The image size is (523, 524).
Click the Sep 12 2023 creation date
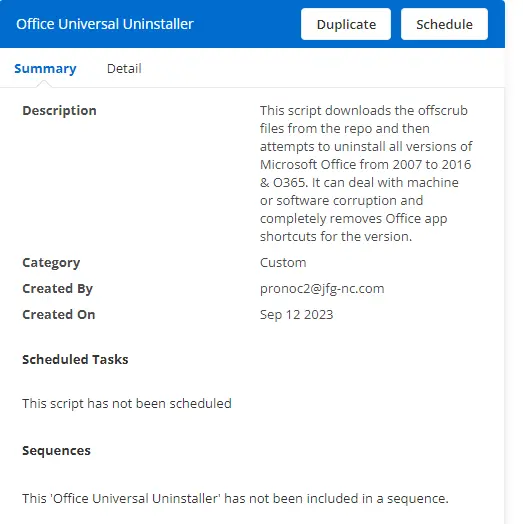[x=296, y=315]
